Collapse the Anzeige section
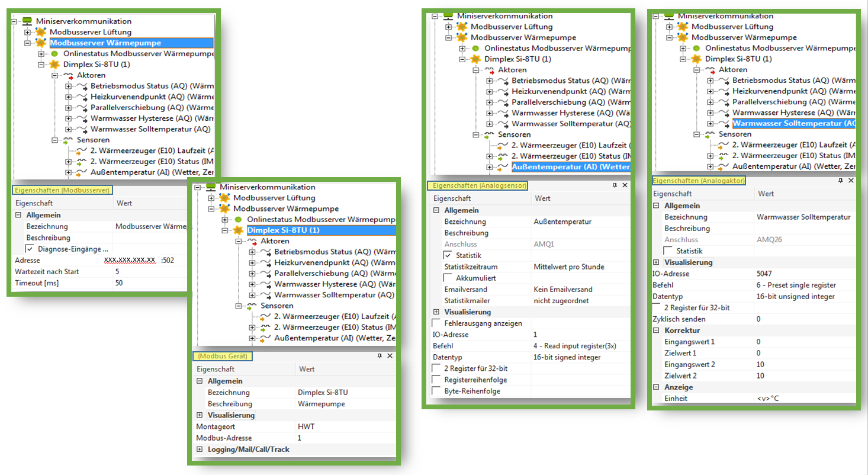This screenshot has height=475, width=868. coord(656,387)
